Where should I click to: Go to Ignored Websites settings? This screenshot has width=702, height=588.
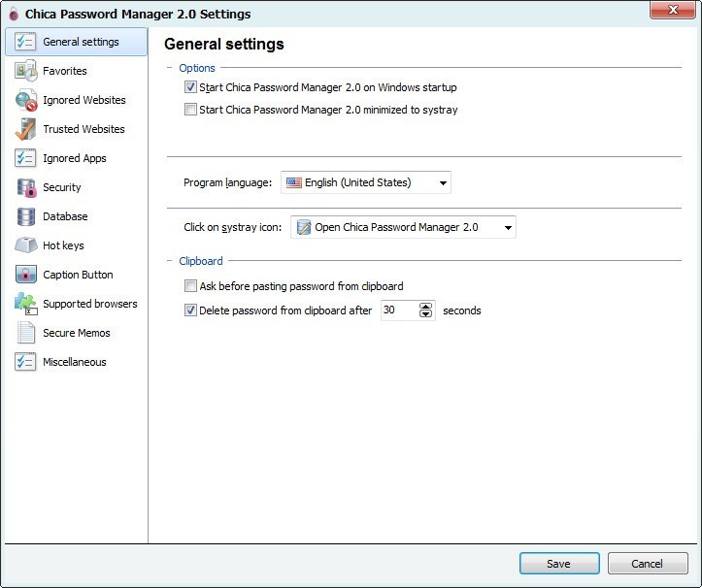point(84,100)
